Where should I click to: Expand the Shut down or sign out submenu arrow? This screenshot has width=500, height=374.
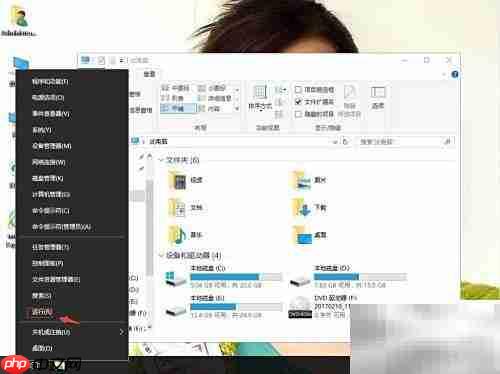tap(122, 332)
